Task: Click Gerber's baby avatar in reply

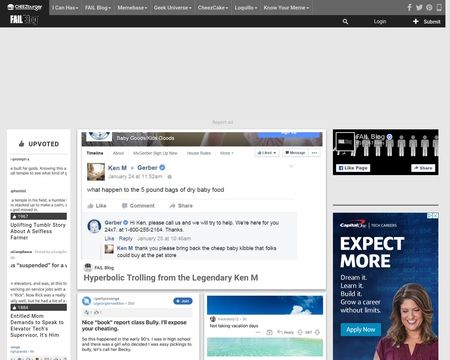Action: tap(94, 226)
